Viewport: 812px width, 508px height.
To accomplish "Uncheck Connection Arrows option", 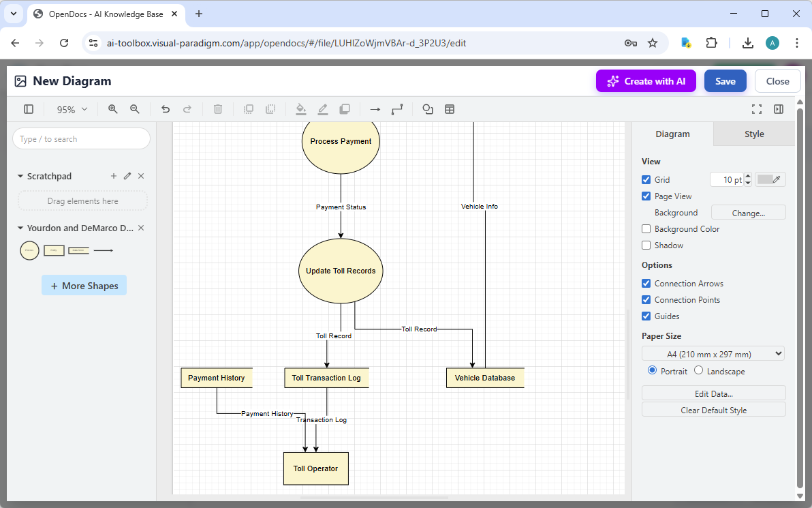I will pyautogui.click(x=646, y=283).
